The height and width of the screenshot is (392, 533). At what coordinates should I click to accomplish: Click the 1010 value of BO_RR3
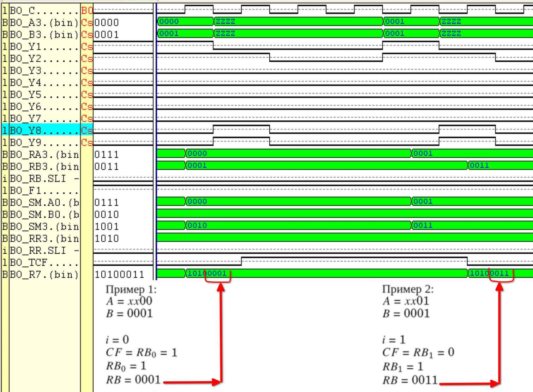[107, 239]
